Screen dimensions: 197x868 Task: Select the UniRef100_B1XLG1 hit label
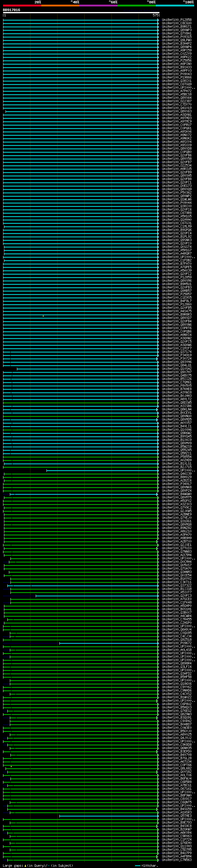[x=177, y=464]
